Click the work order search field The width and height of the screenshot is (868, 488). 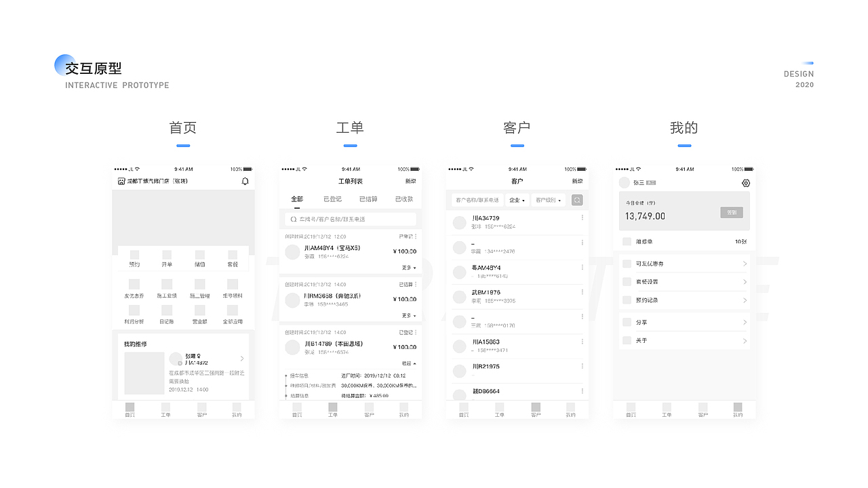[351, 220]
